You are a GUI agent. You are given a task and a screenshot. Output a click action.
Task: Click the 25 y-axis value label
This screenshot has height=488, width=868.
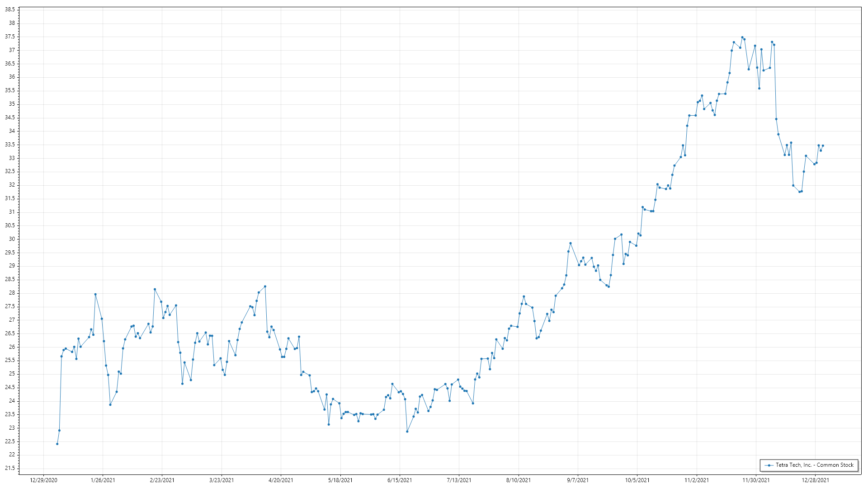tap(12, 374)
